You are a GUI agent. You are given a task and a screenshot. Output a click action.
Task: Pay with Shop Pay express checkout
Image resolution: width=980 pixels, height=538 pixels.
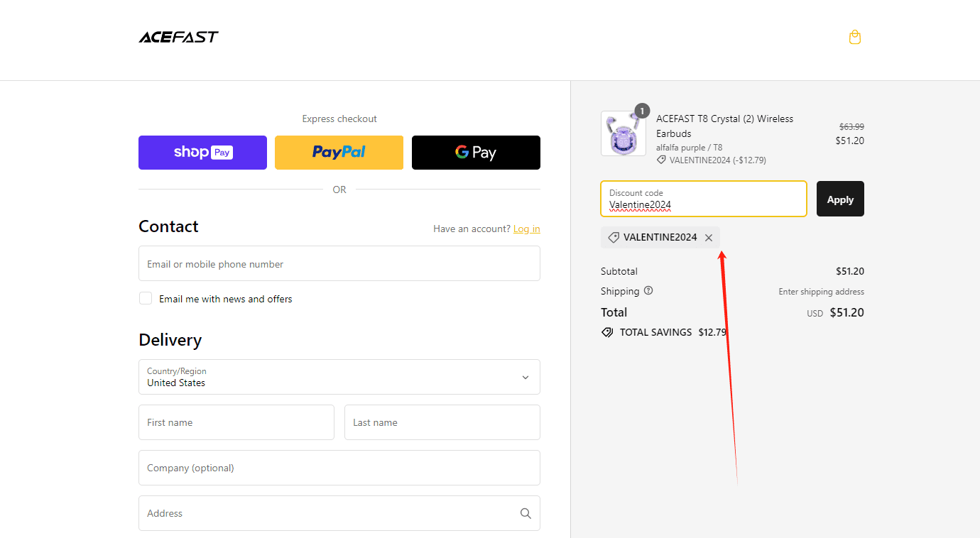click(x=202, y=153)
